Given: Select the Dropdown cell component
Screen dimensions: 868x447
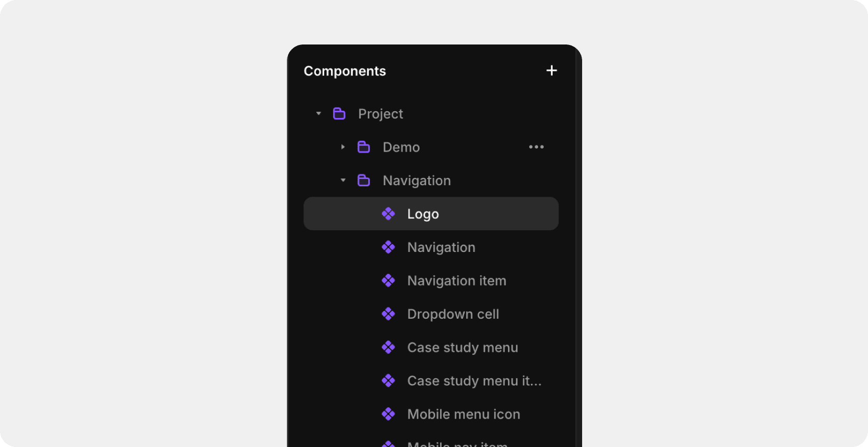Looking at the screenshot, I should click(453, 314).
